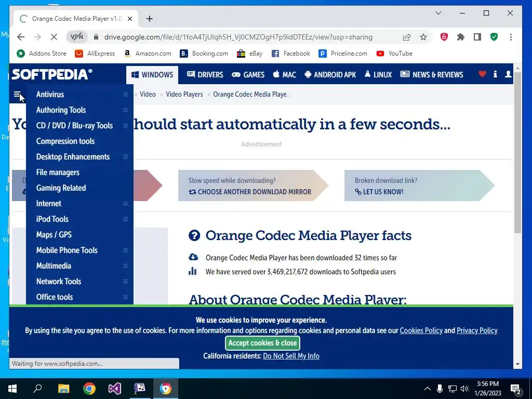The image size is (532, 399).
Task: Click Choose Another Download Mirror
Action: pyautogui.click(x=250, y=192)
